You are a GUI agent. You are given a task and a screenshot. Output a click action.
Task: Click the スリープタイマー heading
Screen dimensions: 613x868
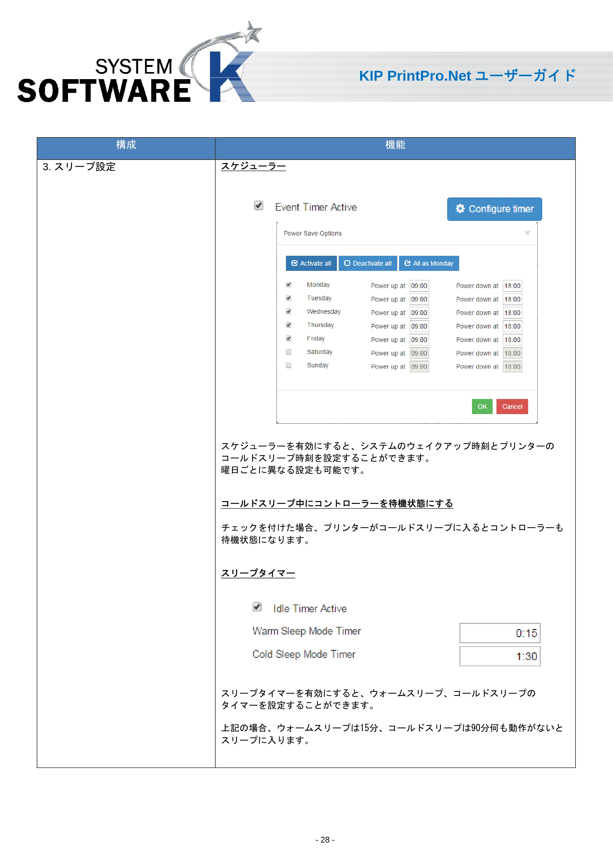click(258, 573)
